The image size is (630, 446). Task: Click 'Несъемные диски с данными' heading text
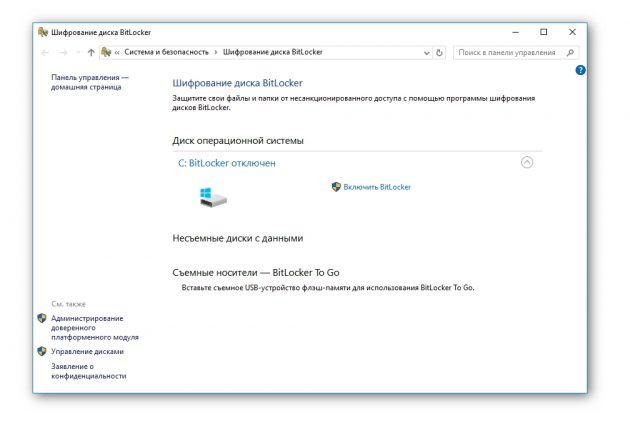tap(238, 238)
